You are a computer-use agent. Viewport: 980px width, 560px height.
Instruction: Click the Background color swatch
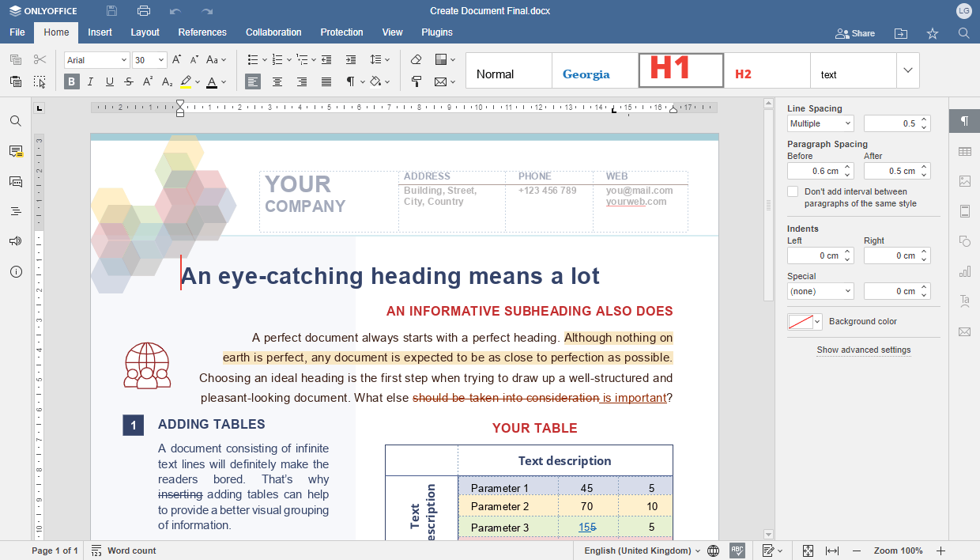(x=799, y=322)
